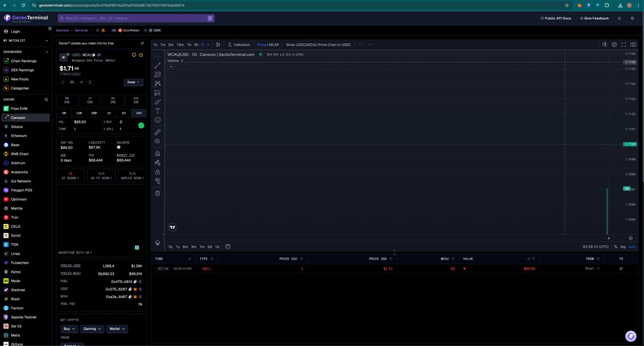Open the Indicators menu

tap(239, 45)
